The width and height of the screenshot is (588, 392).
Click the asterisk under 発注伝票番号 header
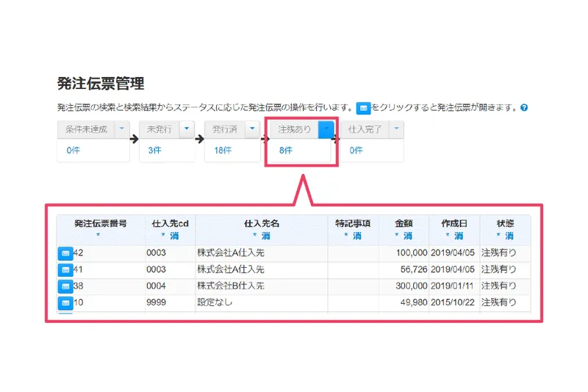(98, 235)
